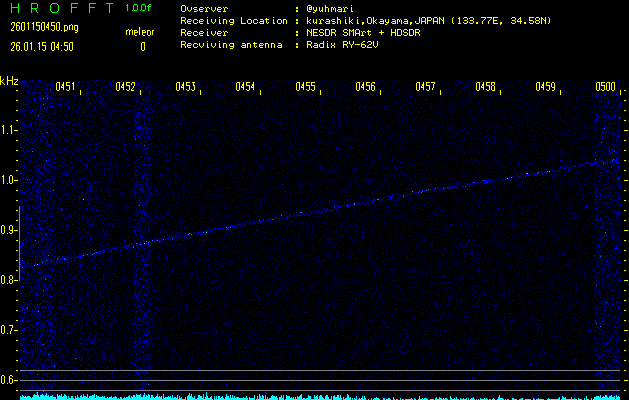Screen dimensions: 629x400
Task: Select the 26.01.15 04:50 timestamp
Action: pos(44,46)
